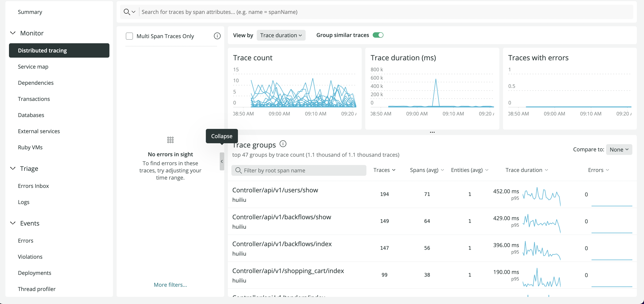Open Controller/api/v1/backflows/index trace group
Screen dimensions: 644x304
[x=282, y=244]
